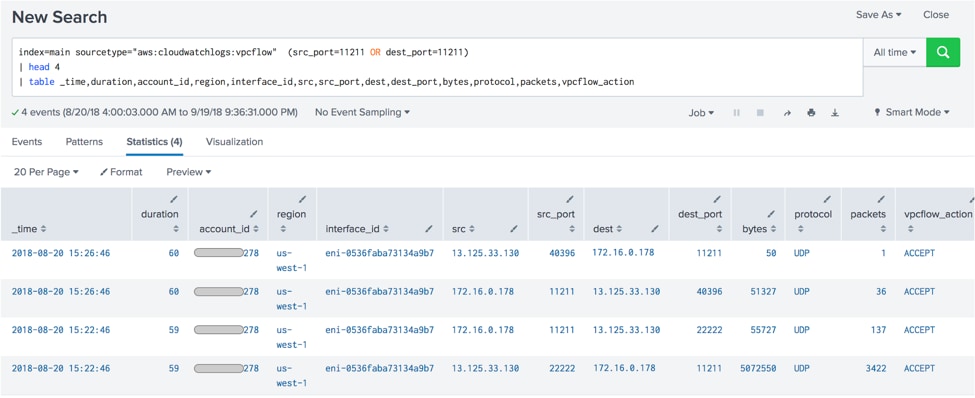Stop the search job
Viewport: 975px width, 398px height.
click(x=760, y=113)
